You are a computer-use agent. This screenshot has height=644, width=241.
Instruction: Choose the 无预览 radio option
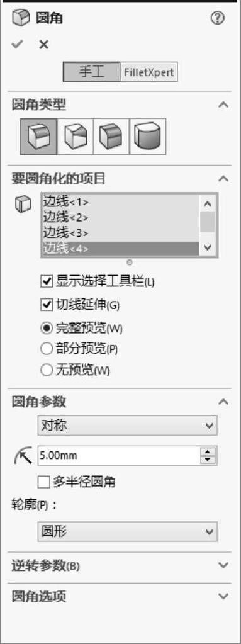point(47,370)
